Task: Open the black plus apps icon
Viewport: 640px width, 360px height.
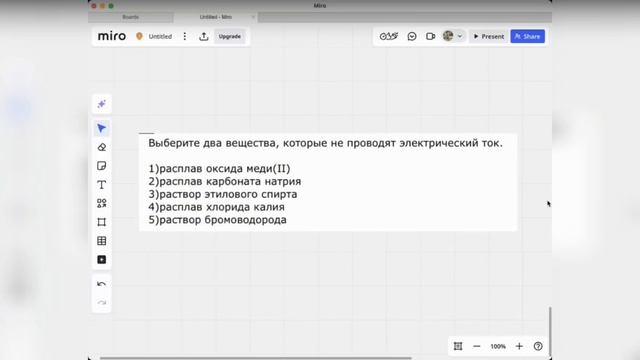Action: pyautogui.click(x=102, y=260)
